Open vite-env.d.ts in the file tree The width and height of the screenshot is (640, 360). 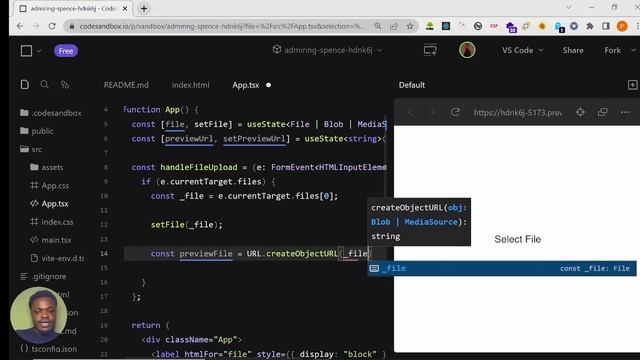click(57, 258)
